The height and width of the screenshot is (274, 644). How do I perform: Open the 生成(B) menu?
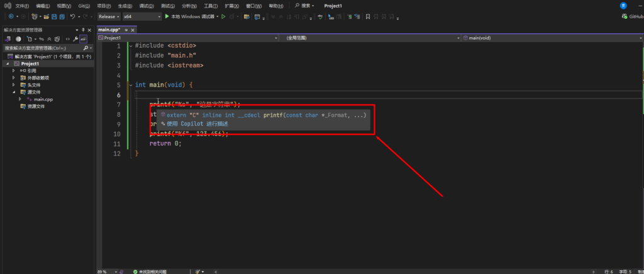[125, 6]
